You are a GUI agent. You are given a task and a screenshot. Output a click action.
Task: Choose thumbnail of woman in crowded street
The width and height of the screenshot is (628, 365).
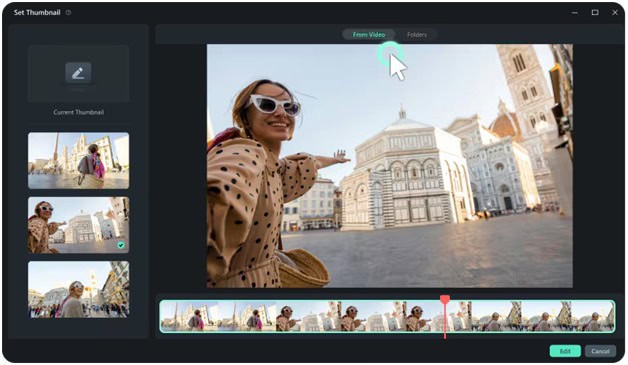tap(78, 289)
